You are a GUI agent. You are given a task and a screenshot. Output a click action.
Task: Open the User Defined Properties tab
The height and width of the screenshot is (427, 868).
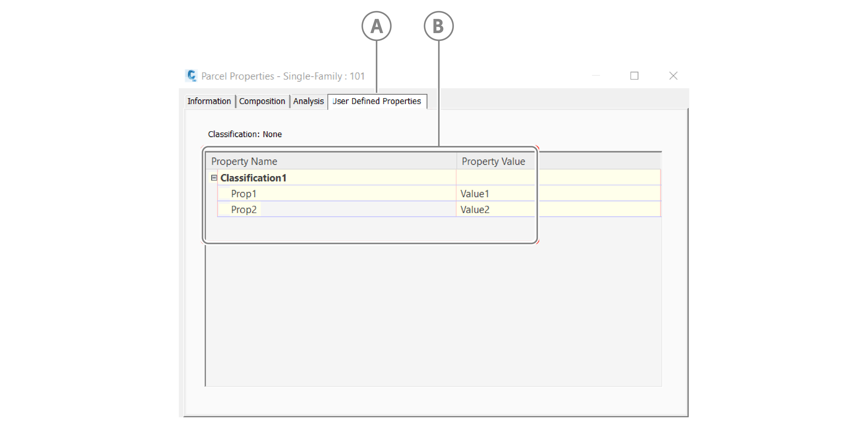377,101
